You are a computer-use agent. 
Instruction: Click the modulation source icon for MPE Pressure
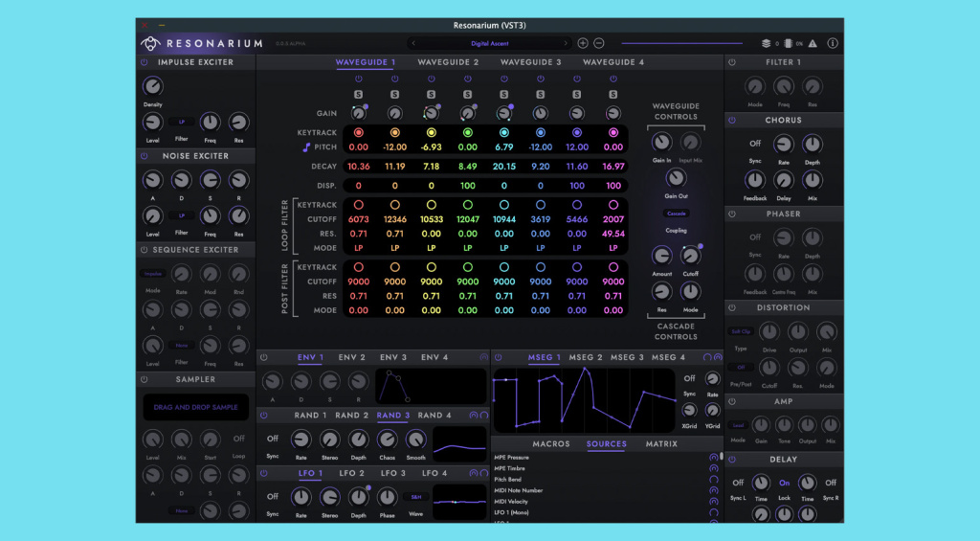(x=713, y=458)
